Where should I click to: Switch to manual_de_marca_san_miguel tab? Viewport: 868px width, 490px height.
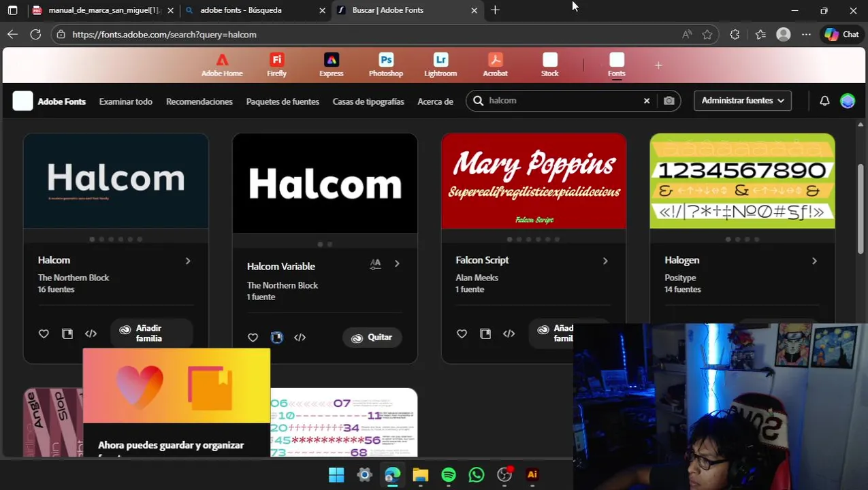[x=102, y=10]
